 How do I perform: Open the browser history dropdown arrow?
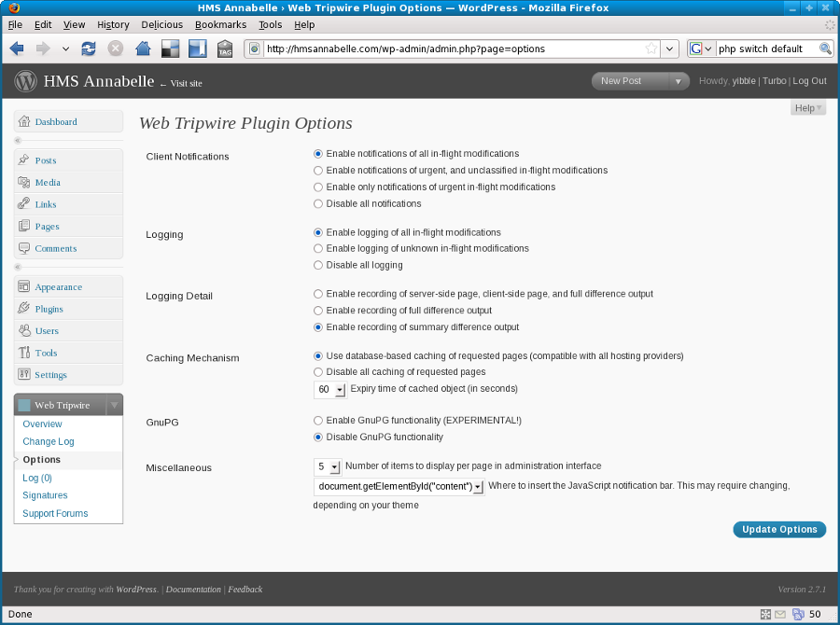tap(65, 49)
